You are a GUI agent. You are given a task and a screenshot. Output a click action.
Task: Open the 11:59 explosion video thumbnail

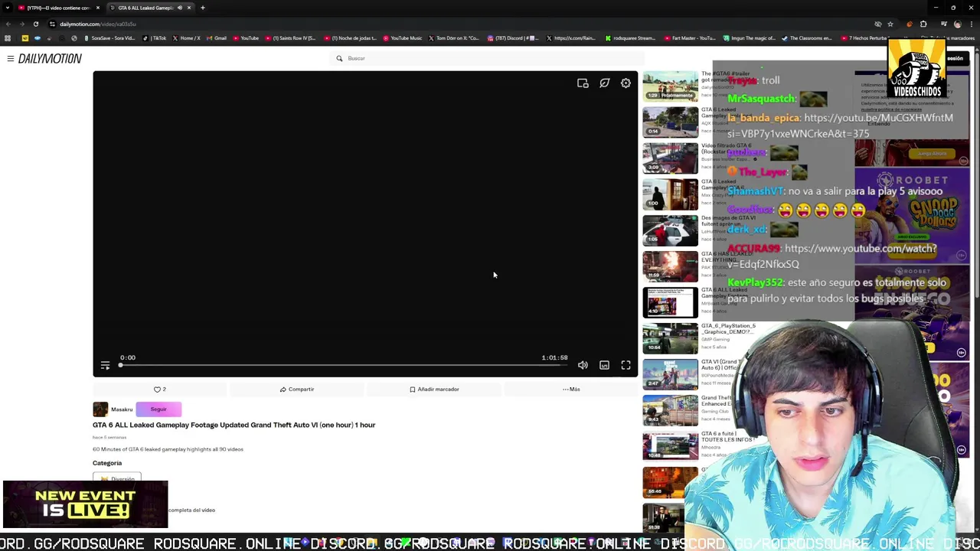click(671, 266)
